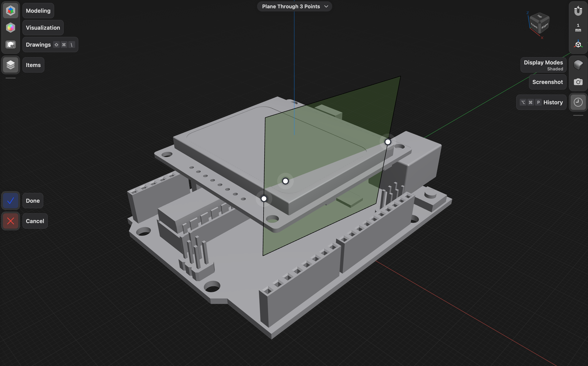The height and width of the screenshot is (366, 588).
Task: Change the 1 mm grid unit setting
Action: pyautogui.click(x=578, y=28)
